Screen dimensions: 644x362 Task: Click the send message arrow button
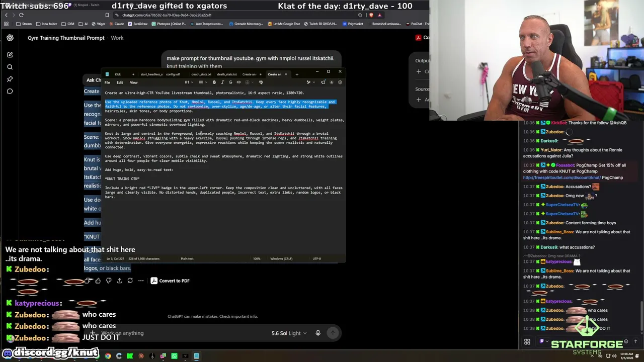pyautogui.click(x=333, y=333)
